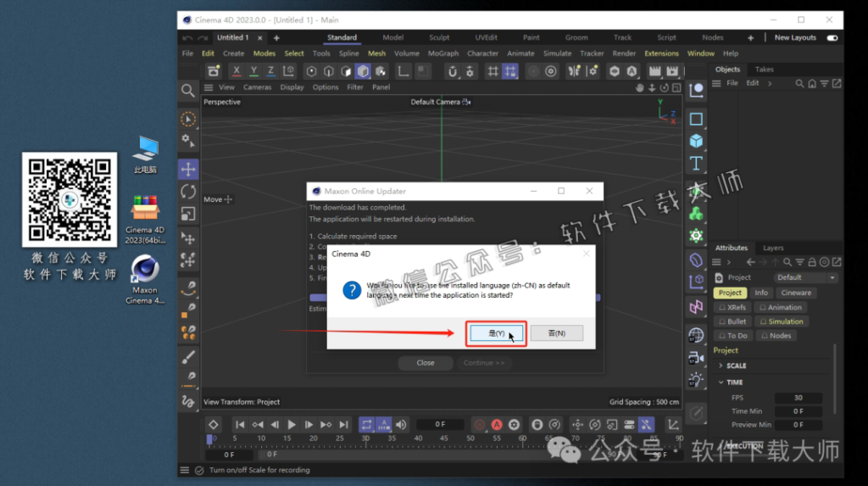This screenshot has width=868, height=486.
Task: Go to end of animation
Action: tap(344, 424)
